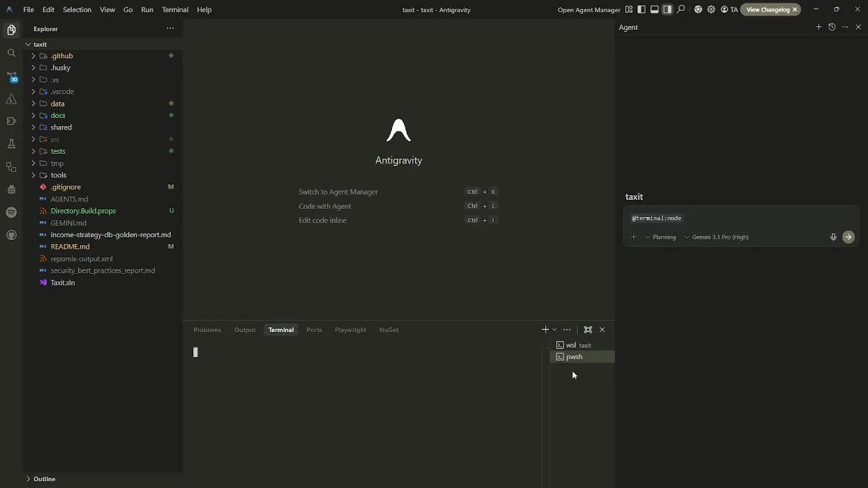Click the Antigravity logo in title bar

coord(9,9)
